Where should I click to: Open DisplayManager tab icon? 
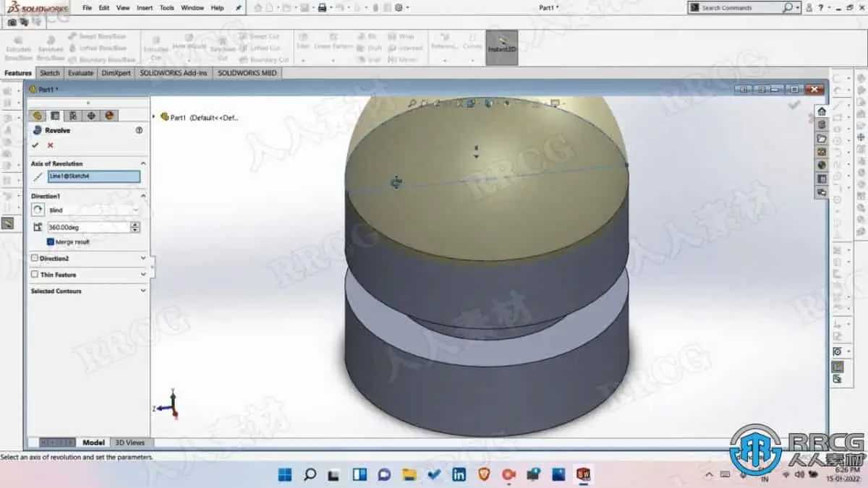click(x=109, y=116)
